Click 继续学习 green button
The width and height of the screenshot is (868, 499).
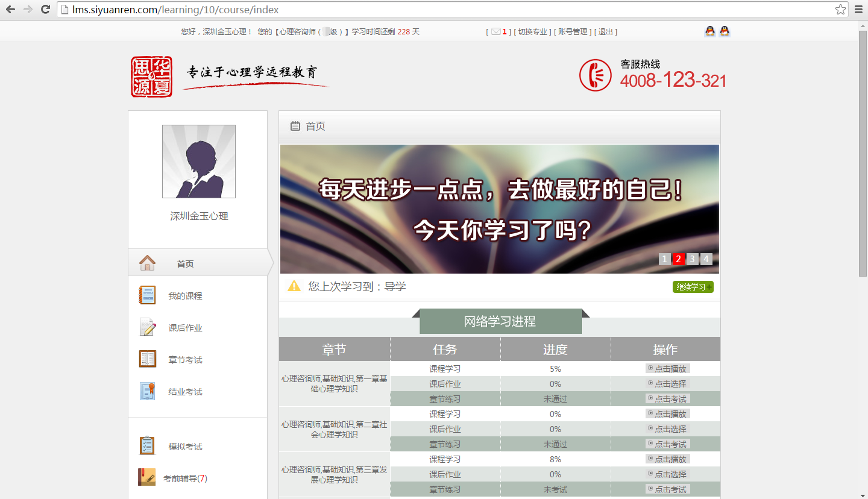(x=693, y=287)
